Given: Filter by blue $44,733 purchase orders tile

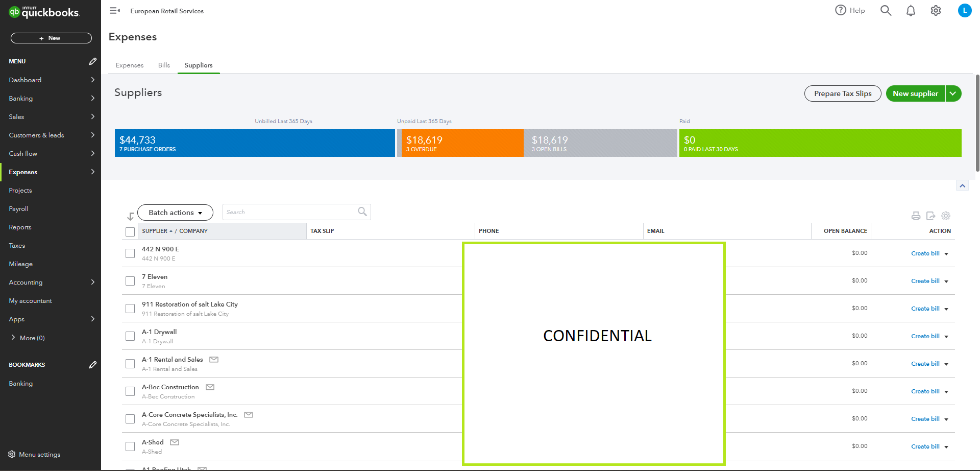Looking at the screenshot, I should pos(255,143).
